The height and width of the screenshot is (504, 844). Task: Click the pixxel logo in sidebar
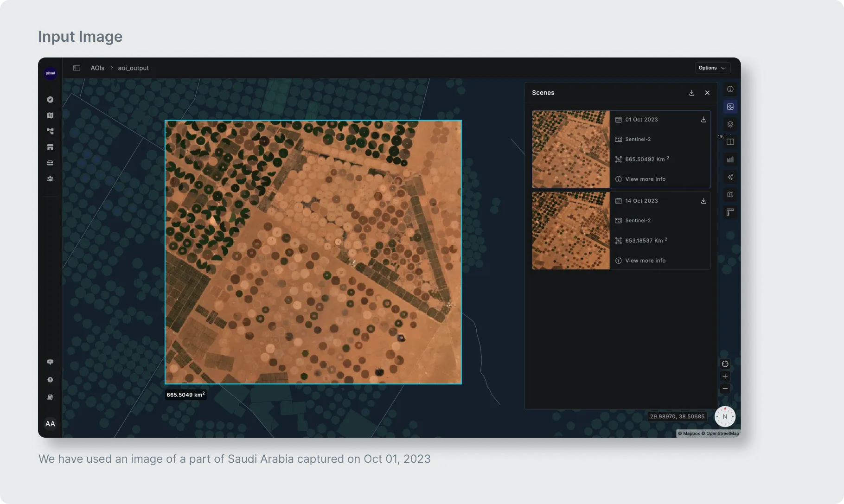(50, 73)
